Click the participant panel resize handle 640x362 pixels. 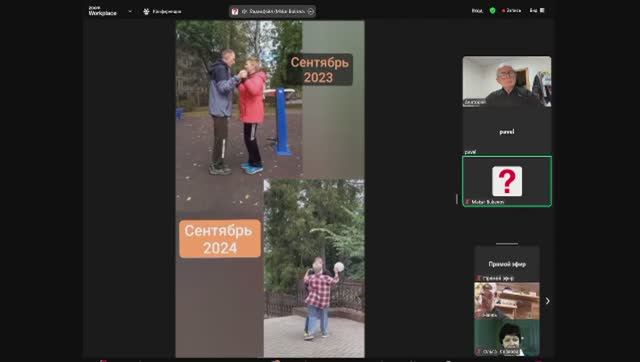(x=457, y=199)
